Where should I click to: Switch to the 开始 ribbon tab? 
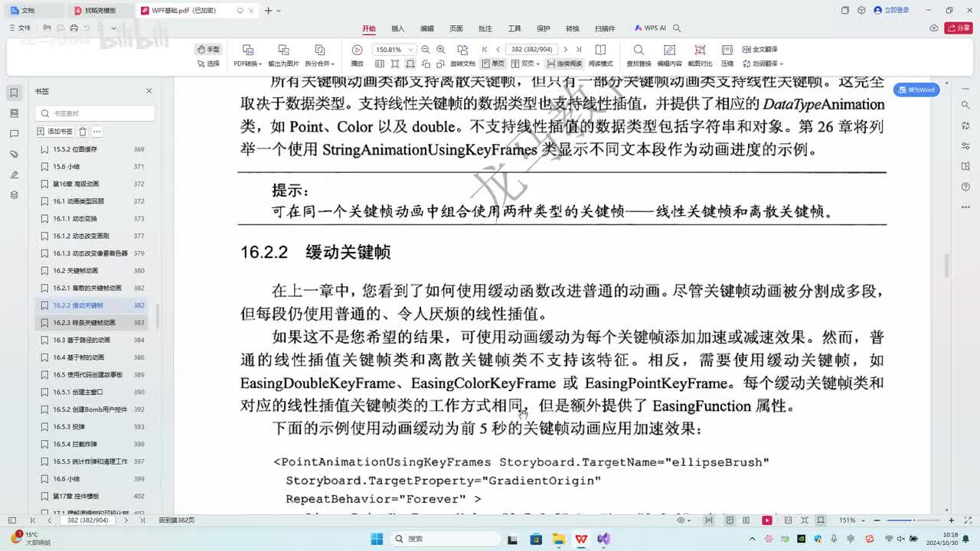click(369, 28)
